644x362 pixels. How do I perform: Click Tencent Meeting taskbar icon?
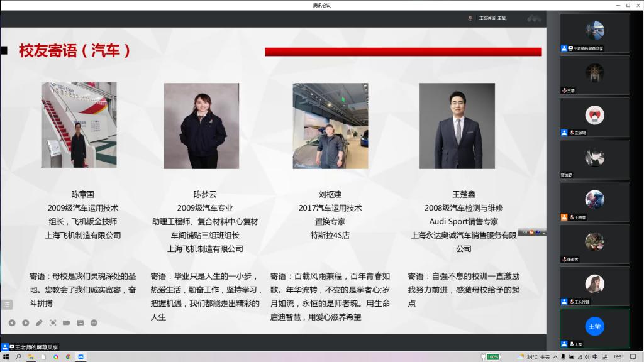(80, 357)
